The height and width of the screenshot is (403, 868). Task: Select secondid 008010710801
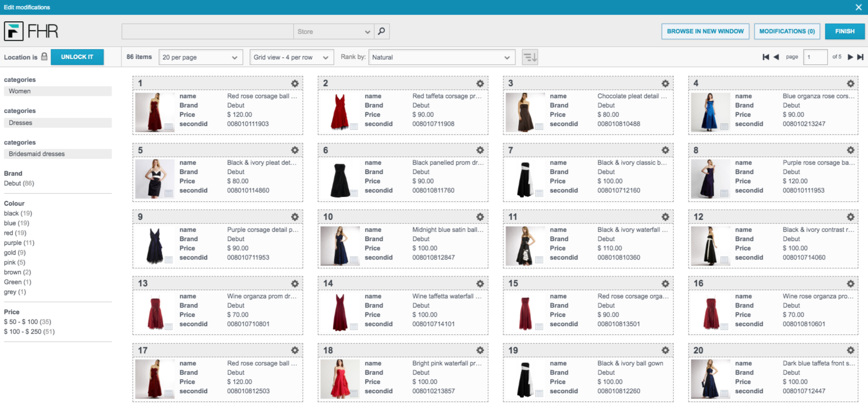click(x=248, y=324)
